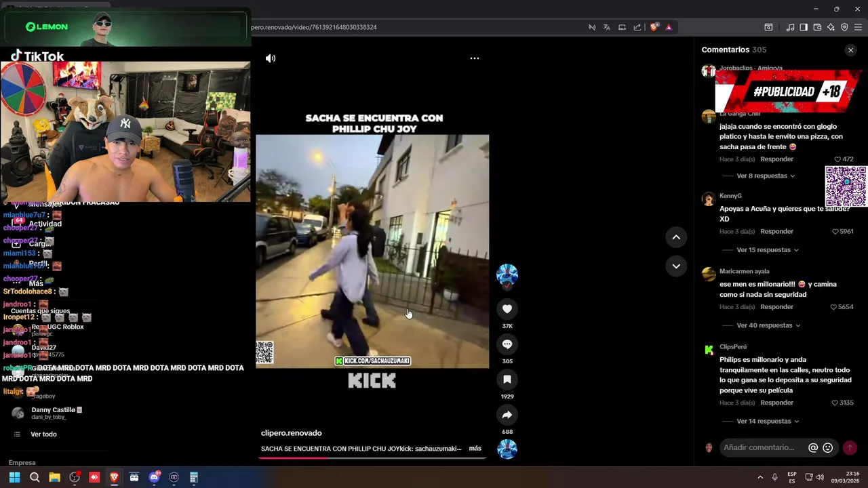Click the address bar URL text

tap(314, 27)
